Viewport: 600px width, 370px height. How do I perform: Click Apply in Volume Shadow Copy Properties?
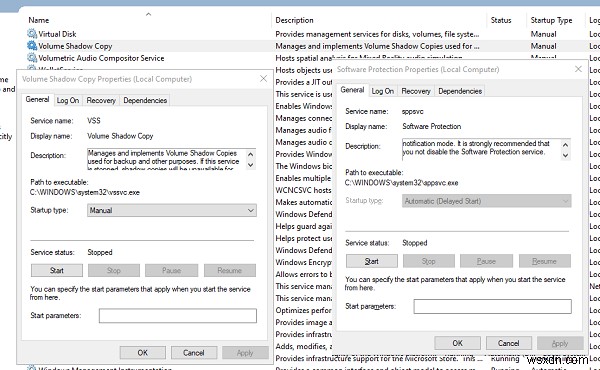245,353
